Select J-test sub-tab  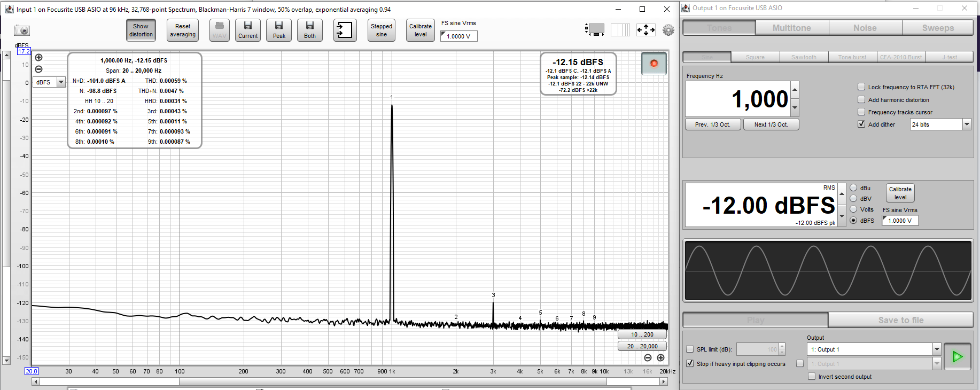pyautogui.click(x=950, y=57)
